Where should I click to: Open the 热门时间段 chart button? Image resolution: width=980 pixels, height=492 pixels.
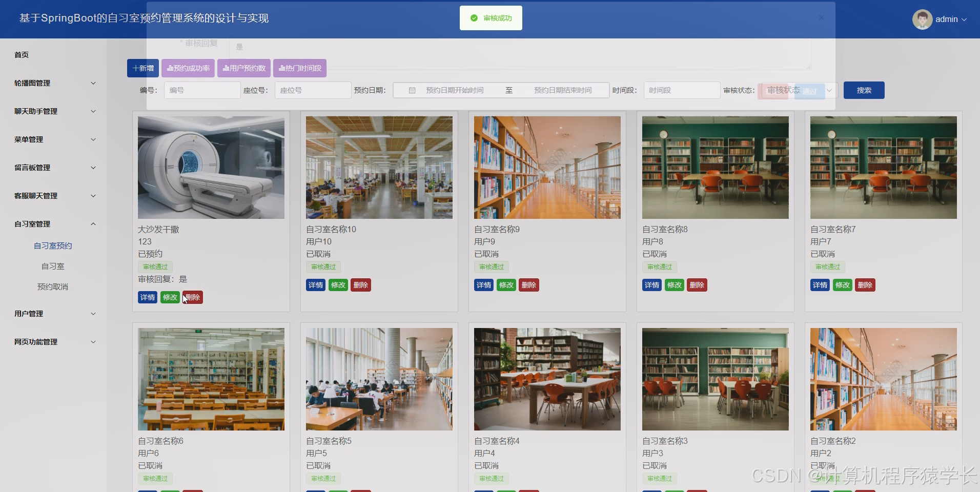300,68
